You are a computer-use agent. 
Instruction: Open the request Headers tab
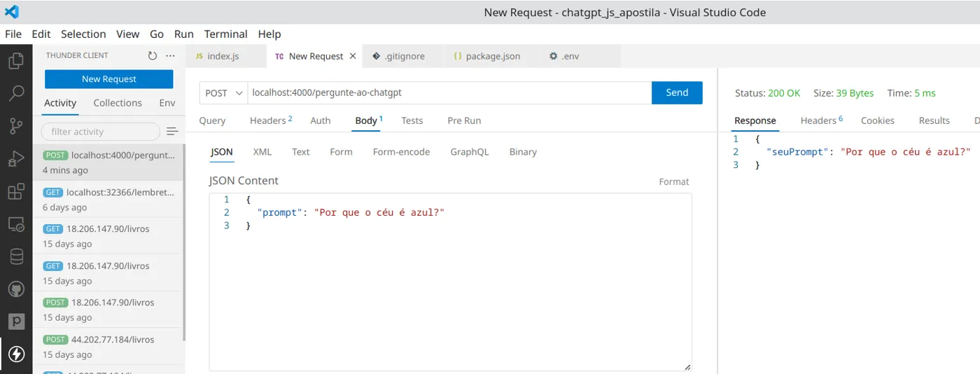271,120
